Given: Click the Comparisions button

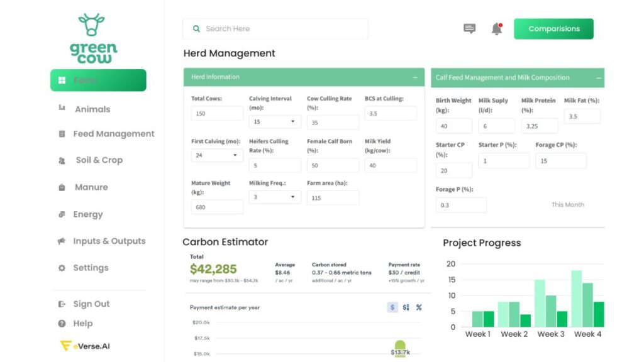Looking at the screenshot, I should (553, 29).
